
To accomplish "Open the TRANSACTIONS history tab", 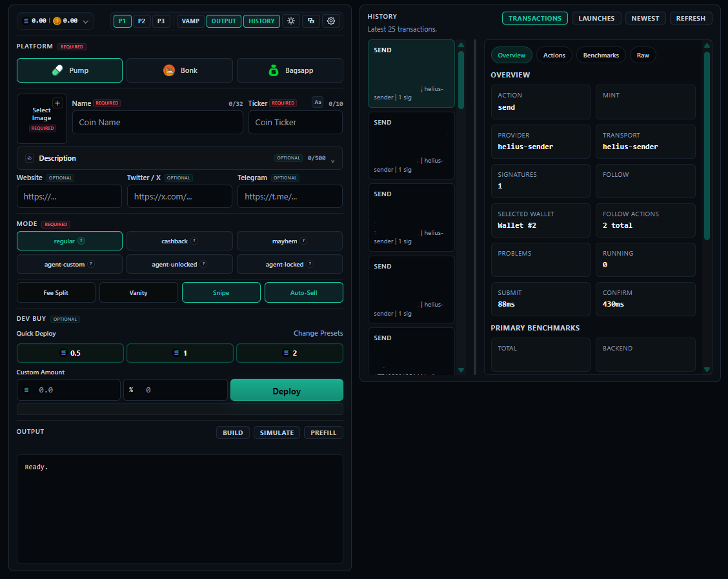I will point(535,18).
